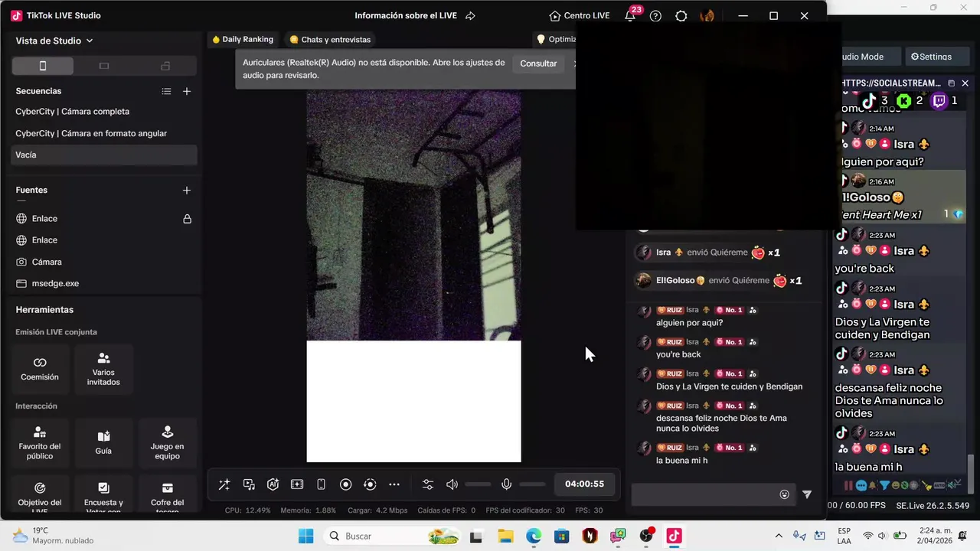Click the dashed-circle replay capture icon

pyautogui.click(x=370, y=484)
